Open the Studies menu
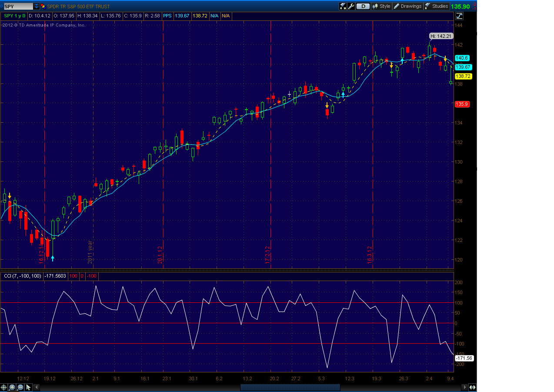Image resolution: width=554 pixels, height=392 pixels. 437,6
